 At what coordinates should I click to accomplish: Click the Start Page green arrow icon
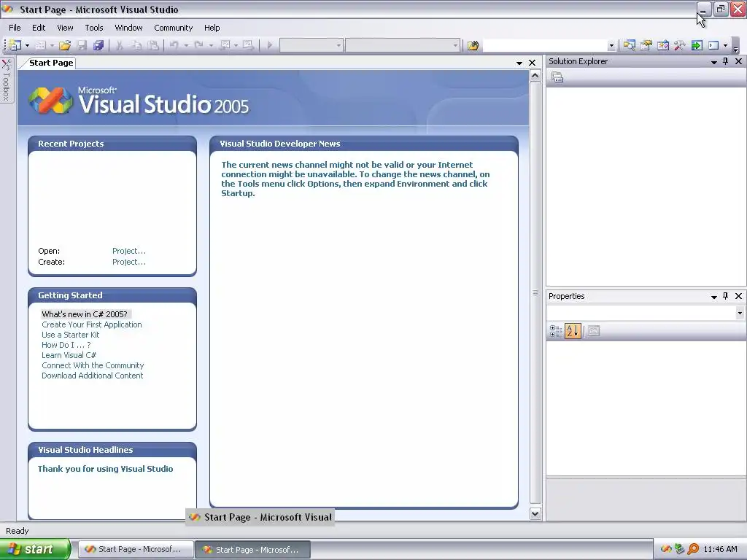tap(697, 45)
